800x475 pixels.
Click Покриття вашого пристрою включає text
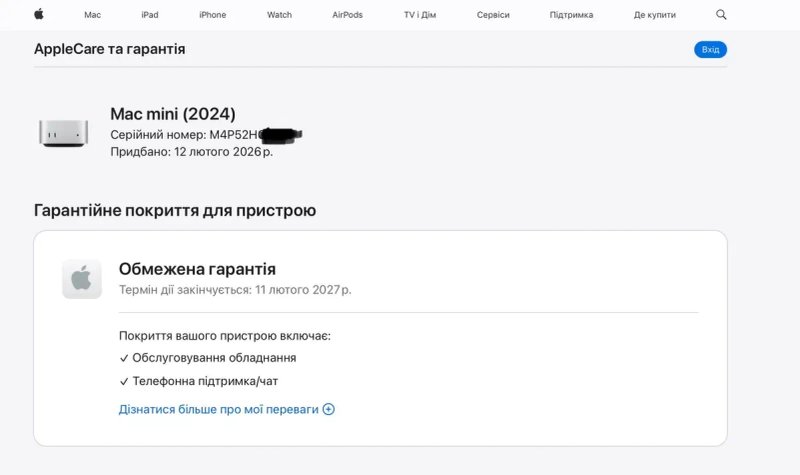tap(225, 336)
